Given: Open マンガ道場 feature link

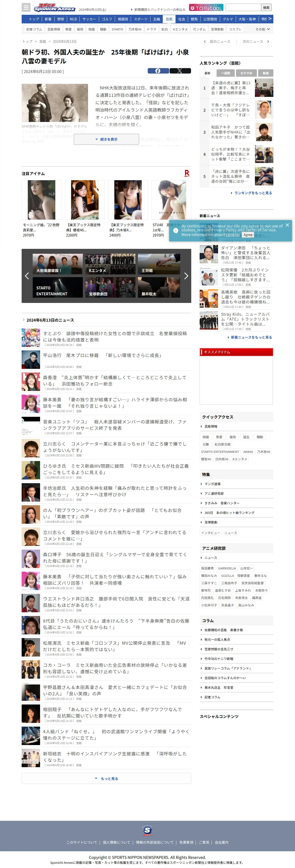Looking at the screenshot, I should pyautogui.click(x=212, y=483).
